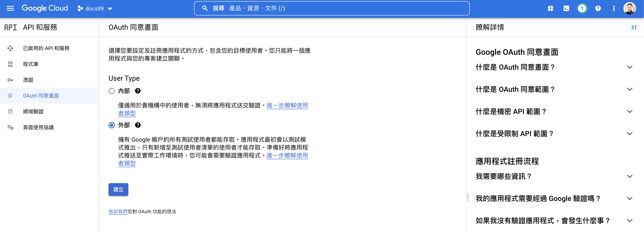Click the 建立 button
Image resolution: width=644 pixels, height=233 pixels.
(x=118, y=189)
